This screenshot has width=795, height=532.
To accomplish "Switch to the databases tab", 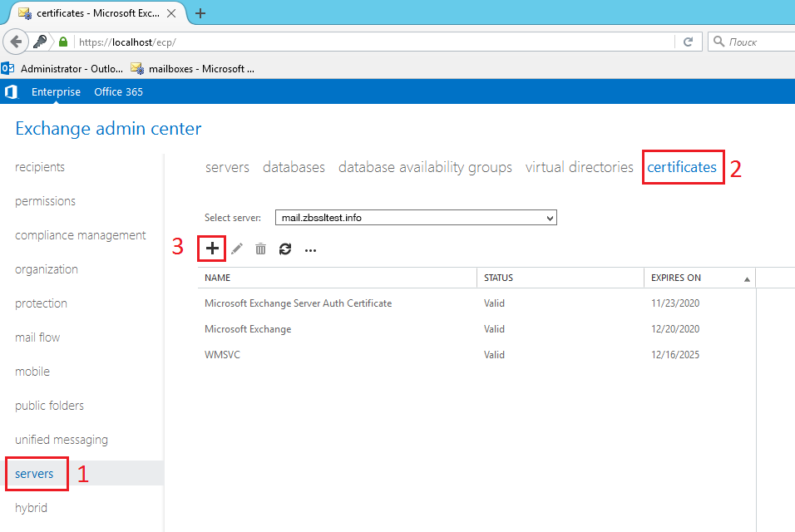I will coord(294,167).
